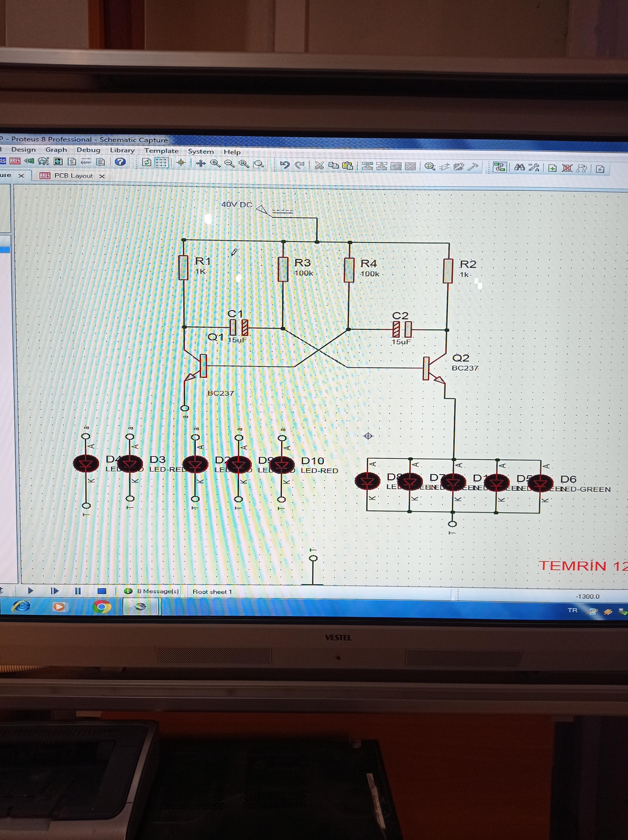Click the Redraw Display icon
The height and width of the screenshot is (840, 628).
(x=147, y=163)
